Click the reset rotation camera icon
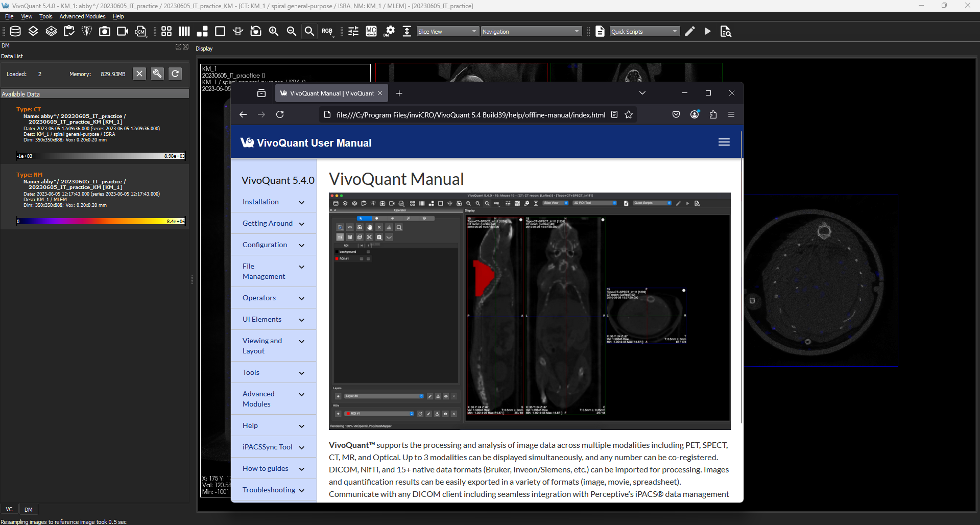980x525 pixels. tap(256, 31)
